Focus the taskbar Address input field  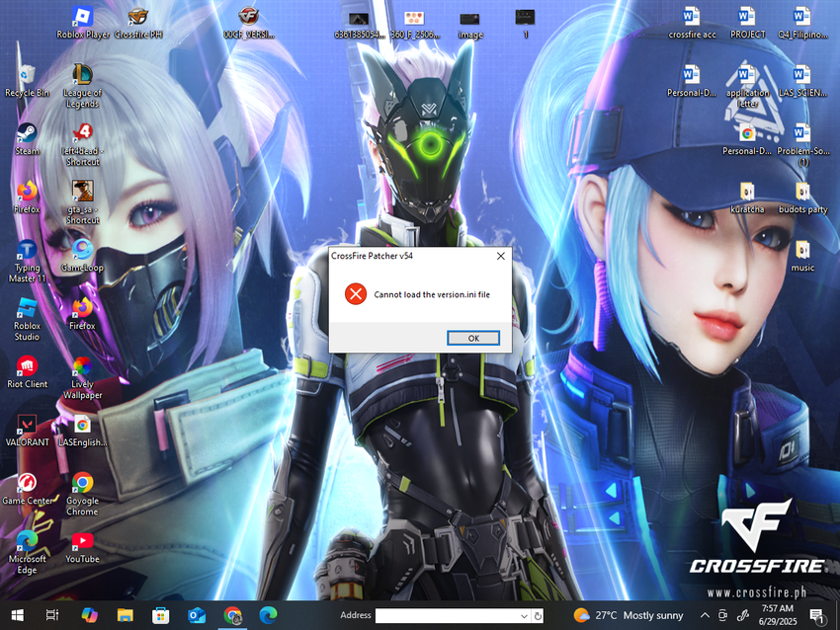tap(448, 615)
